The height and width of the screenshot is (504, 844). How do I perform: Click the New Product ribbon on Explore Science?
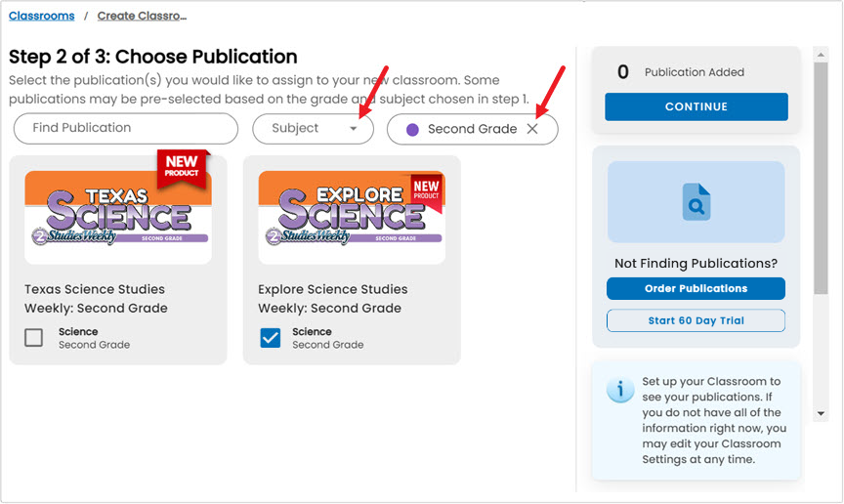428,191
